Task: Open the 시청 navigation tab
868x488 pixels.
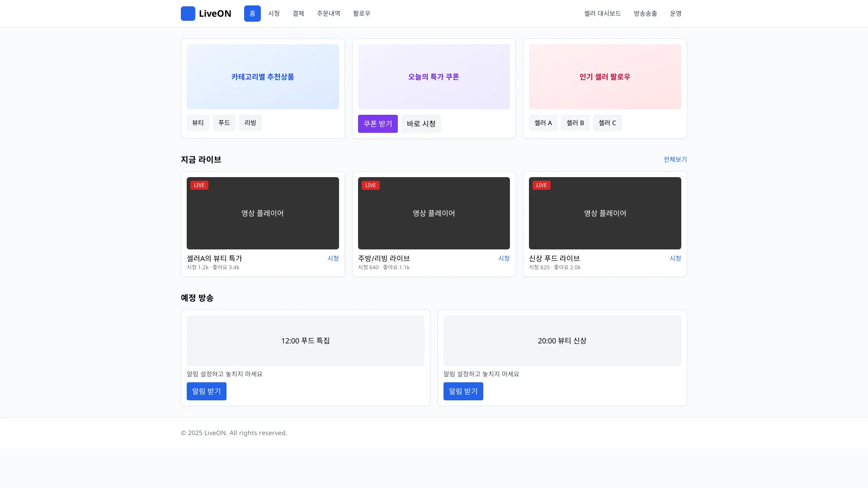Action: [274, 14]
